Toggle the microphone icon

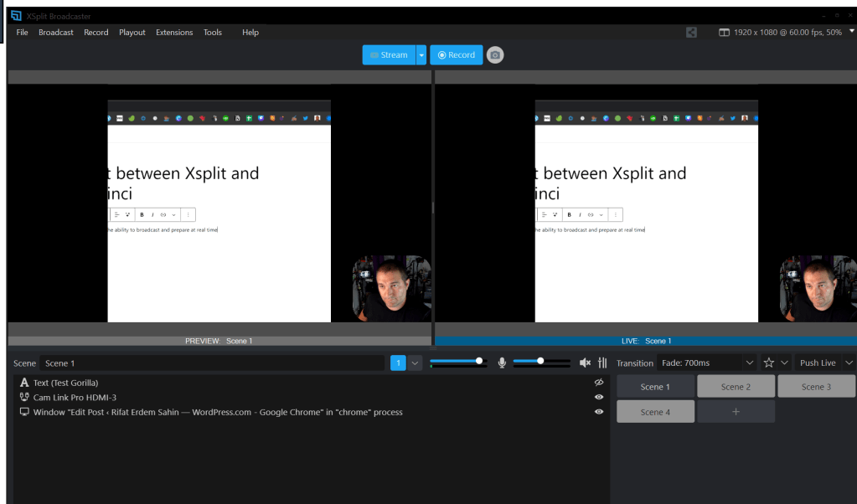[502, 363]
